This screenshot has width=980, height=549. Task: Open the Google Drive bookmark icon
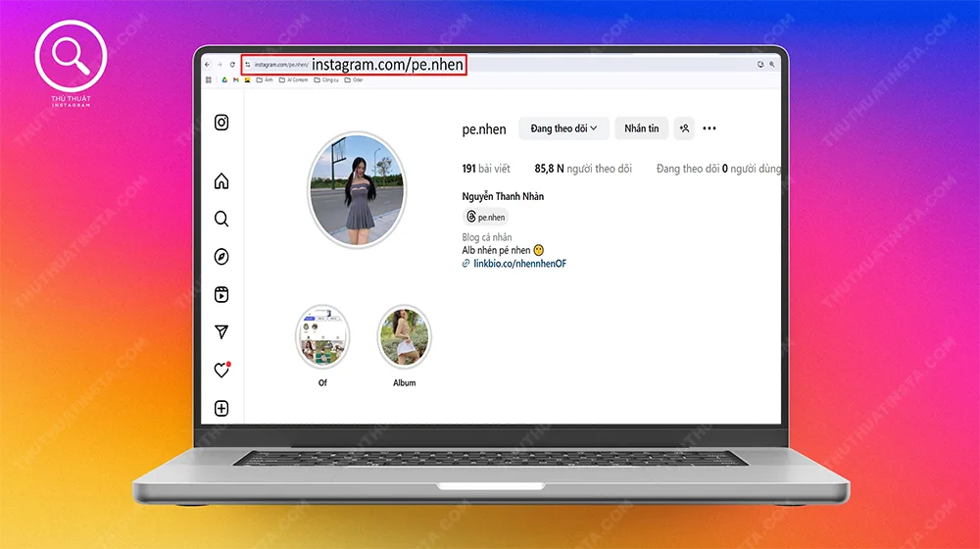pyautogui.click(x=224, y=80)
